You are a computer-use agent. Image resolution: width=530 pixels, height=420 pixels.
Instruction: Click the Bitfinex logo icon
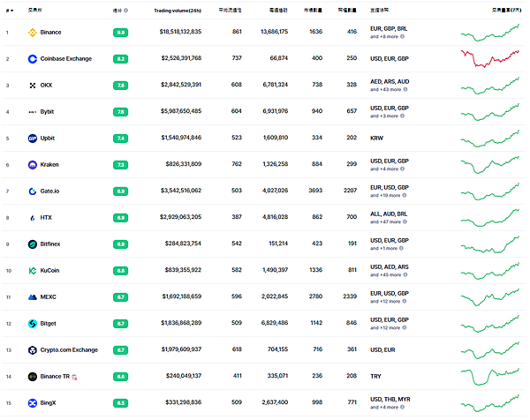(x=33, y=244)
